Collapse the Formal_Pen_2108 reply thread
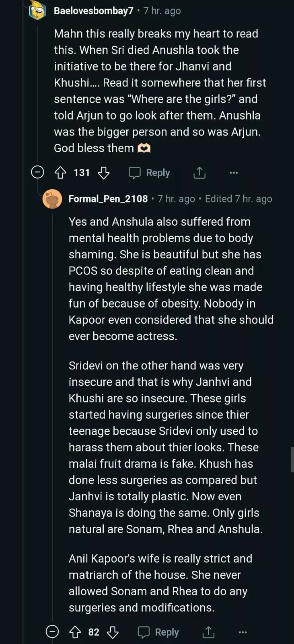 (52, 632)
